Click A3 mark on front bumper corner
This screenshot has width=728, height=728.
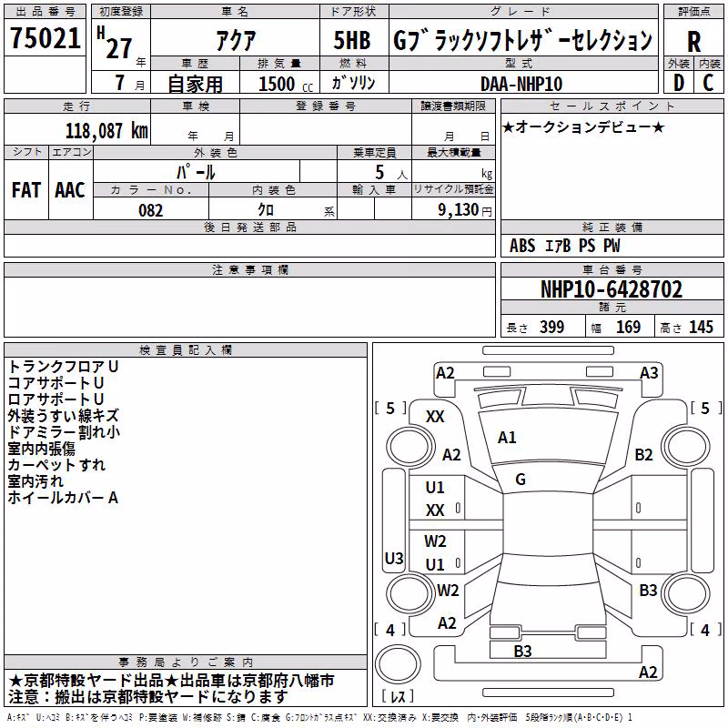click(649, 373)
